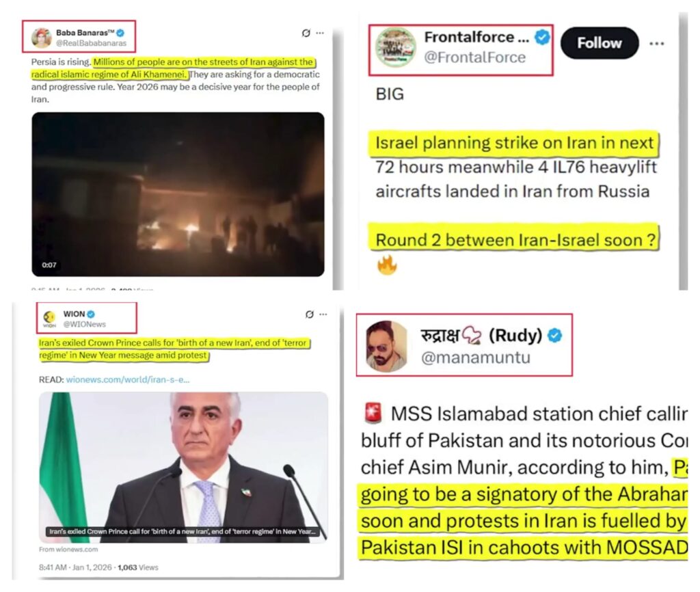Viewport: 700px width, 592px height.
Task: Click verified badge next to Frontalforce
Action: click(542, 37)
